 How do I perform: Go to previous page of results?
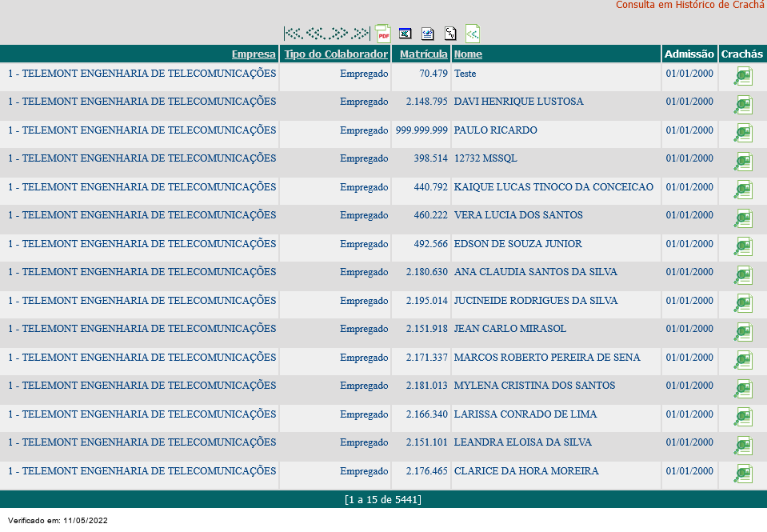pyautogui.click(x=315, y=34)
